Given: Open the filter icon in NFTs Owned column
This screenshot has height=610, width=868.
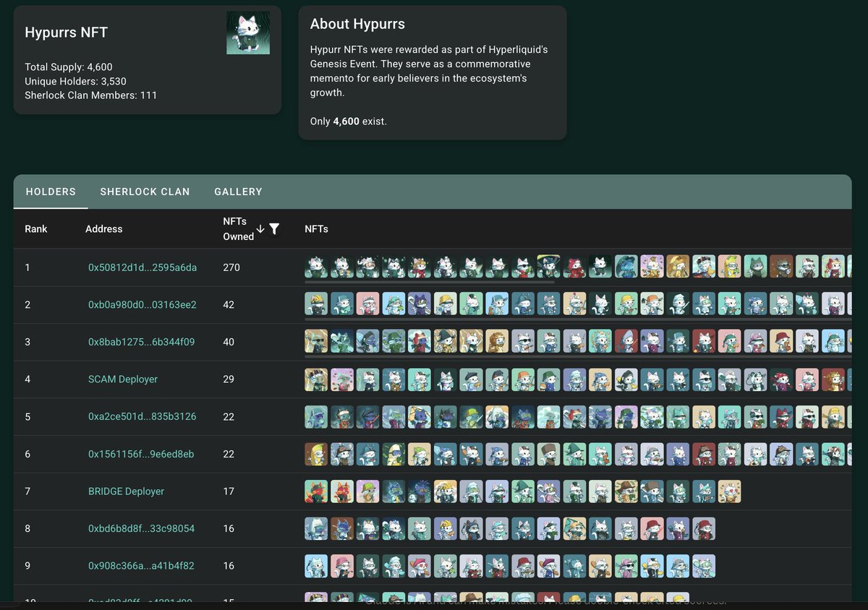Looking at the screenshot, I should click(274, 228).
